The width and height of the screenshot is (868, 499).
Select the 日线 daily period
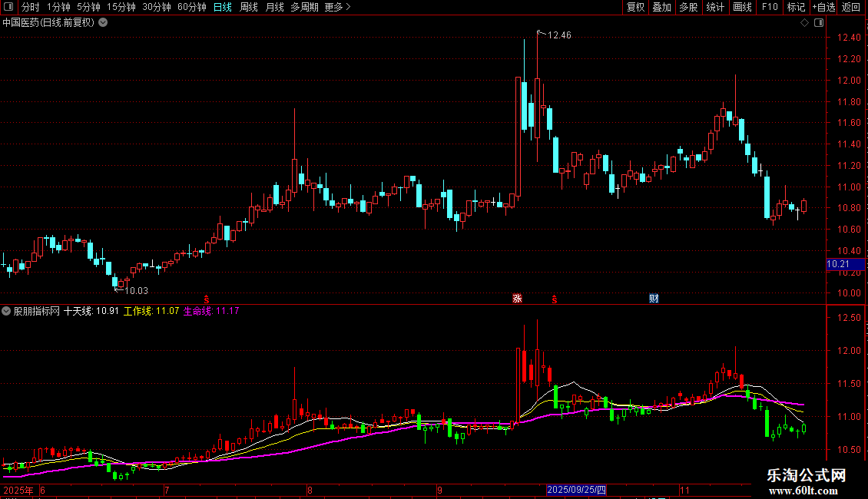223,7
